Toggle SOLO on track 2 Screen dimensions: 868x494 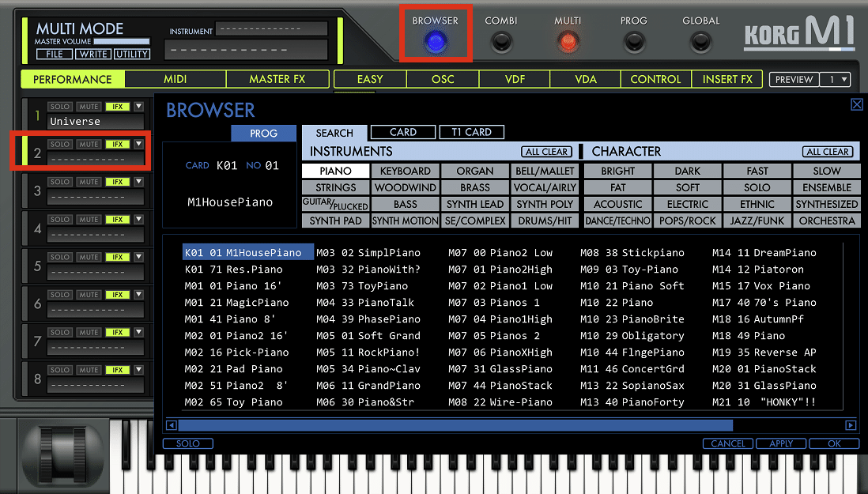coord(60,145)
